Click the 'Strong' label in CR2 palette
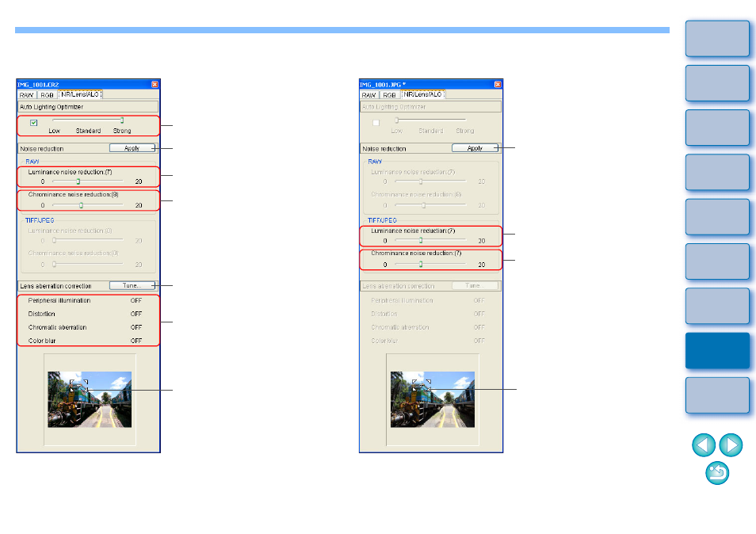756x534 pixels. tap(122, 131)
